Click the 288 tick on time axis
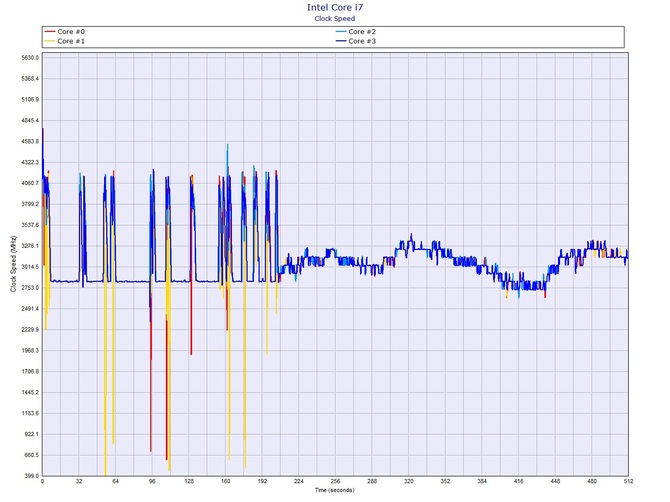 [372, 481]
